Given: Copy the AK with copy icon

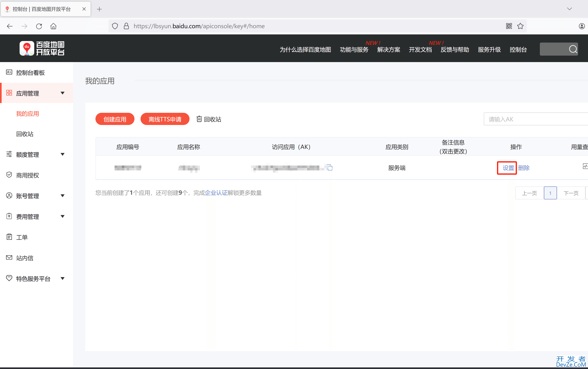Looking at the screenshot, I should [x=330, y=168].
